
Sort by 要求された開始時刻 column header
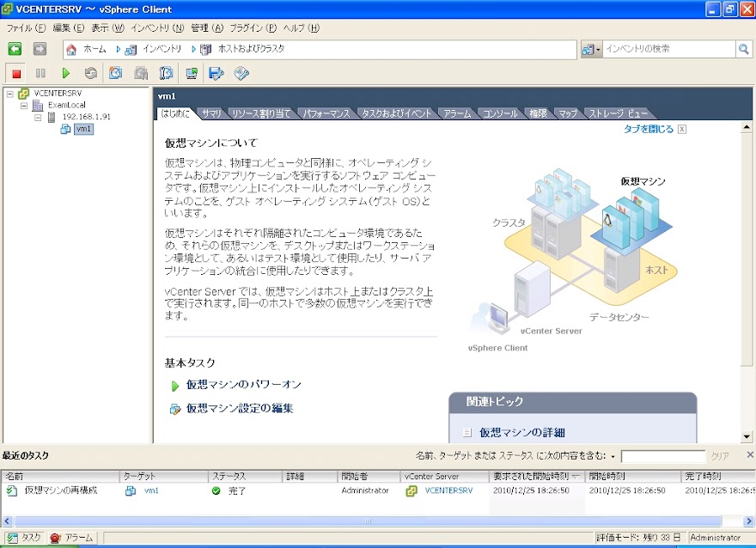[x=537, y=476]
